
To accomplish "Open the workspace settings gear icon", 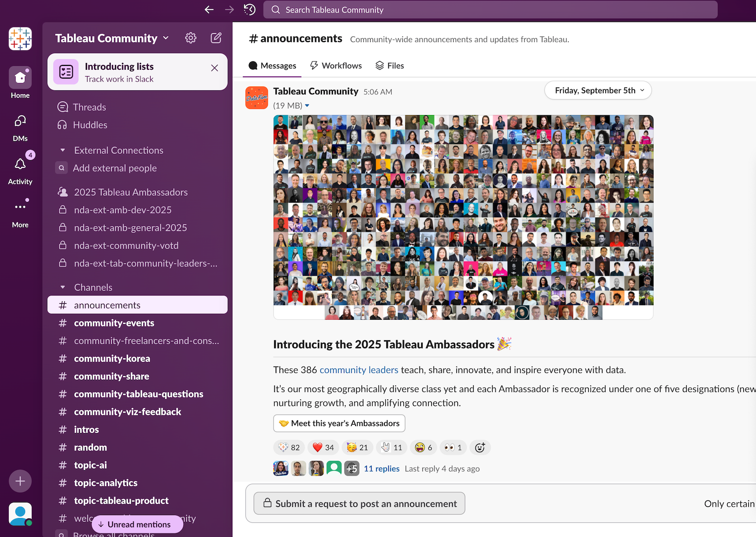I will tap(191, 38).
